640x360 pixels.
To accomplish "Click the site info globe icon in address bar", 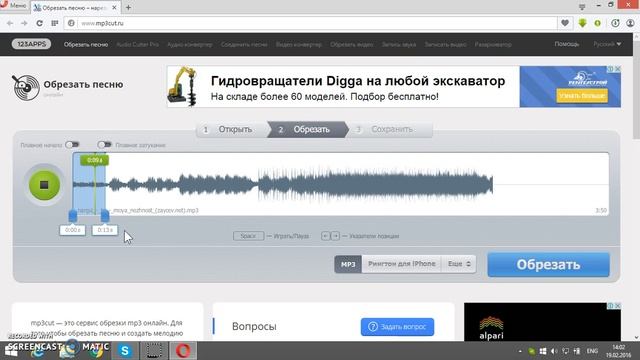I will pos(71,23).
